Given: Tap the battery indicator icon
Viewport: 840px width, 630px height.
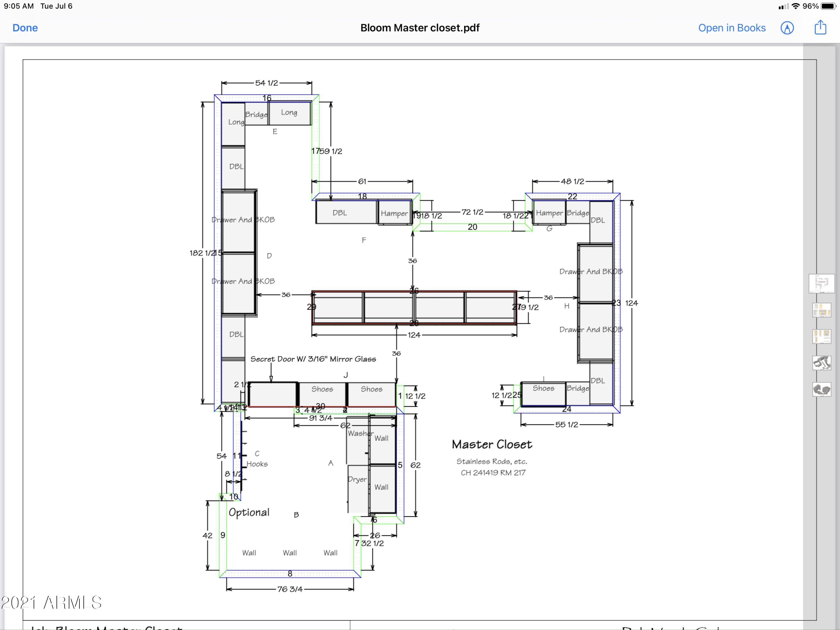Looking at the screenshot, I should [x=829, y=6].
